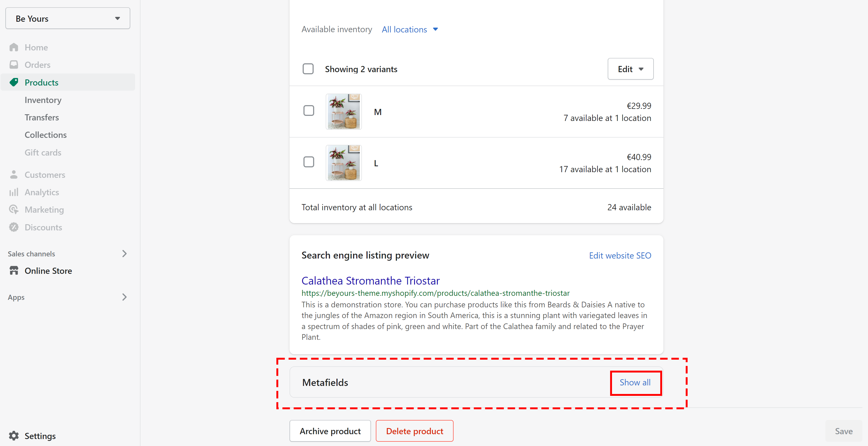Open Orders in the sidebar
The height and width of the screenshot is (446, 868).
click(38, 65)
